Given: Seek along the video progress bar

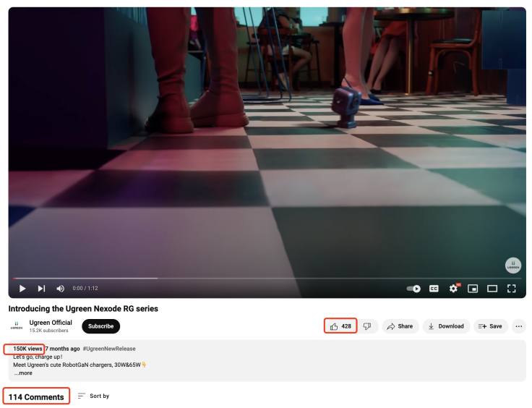Looking at the screenshot, I should (267, 279).
